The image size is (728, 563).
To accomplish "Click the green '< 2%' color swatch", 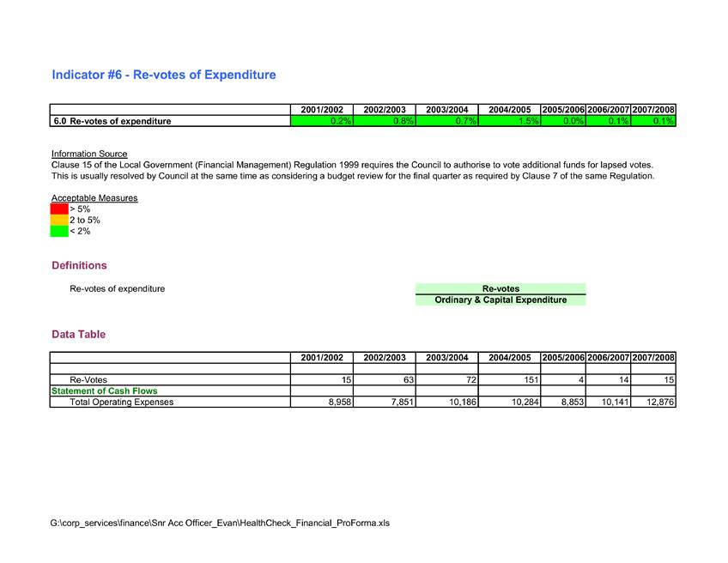I will [59, 231].
